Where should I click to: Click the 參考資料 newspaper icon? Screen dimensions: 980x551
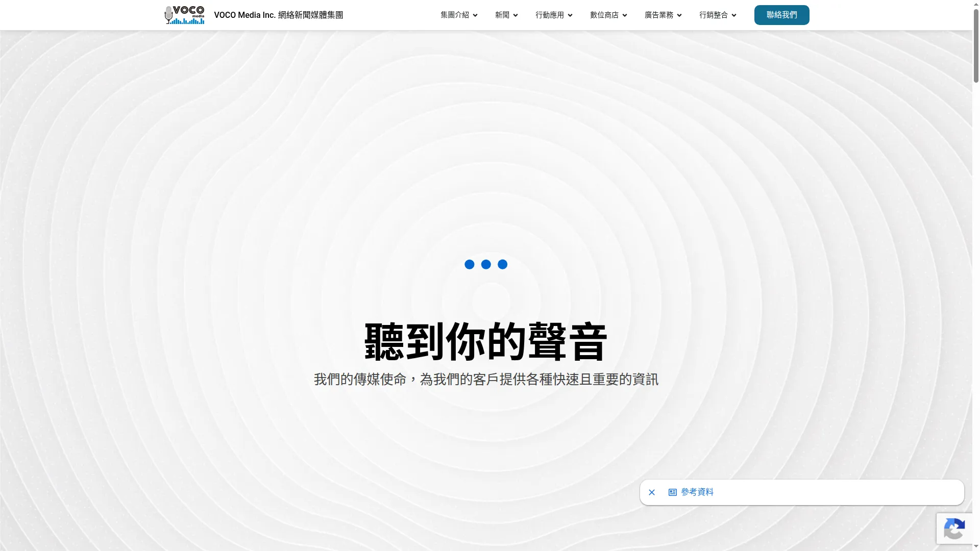pyautogui.click(x=673, y=492)
